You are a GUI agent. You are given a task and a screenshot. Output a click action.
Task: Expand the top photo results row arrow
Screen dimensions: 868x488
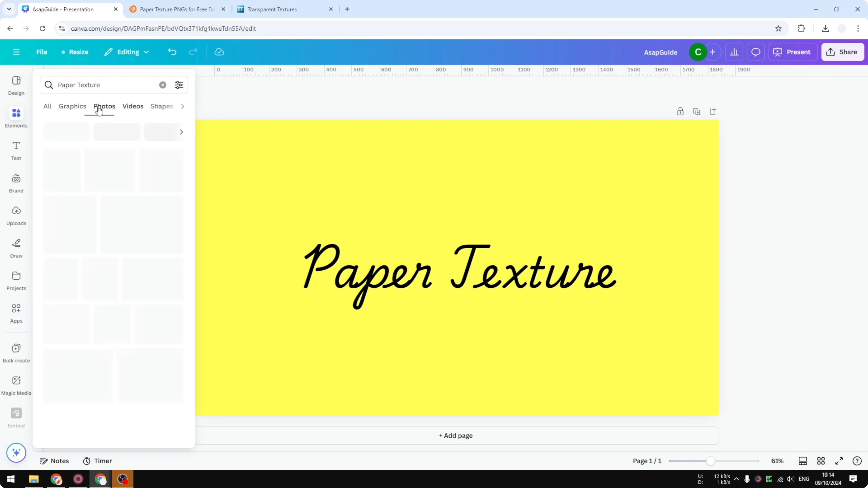182,132
